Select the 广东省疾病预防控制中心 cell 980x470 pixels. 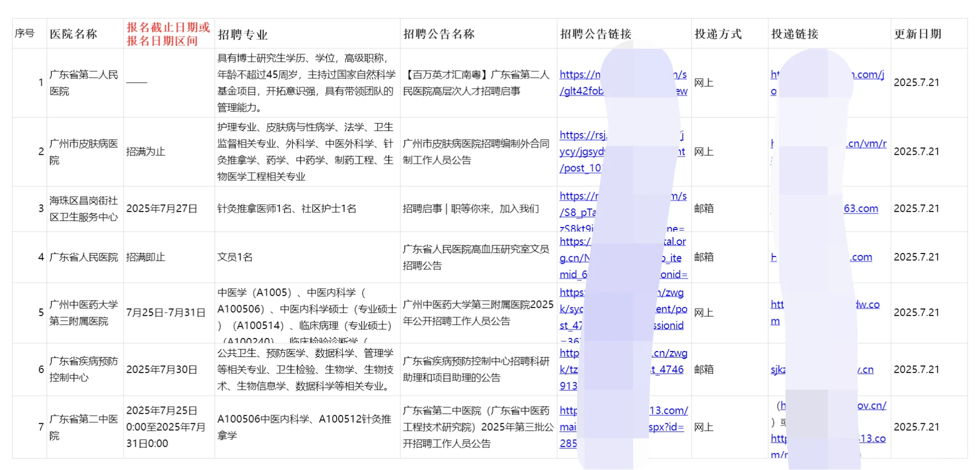(85, 370)
